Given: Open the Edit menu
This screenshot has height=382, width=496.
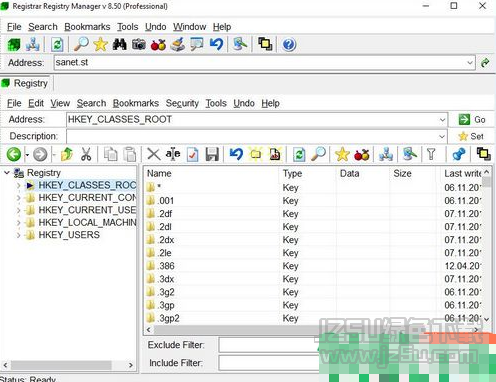Looking at the screenshot, I should pyautogui.click(x=36, y=103).
